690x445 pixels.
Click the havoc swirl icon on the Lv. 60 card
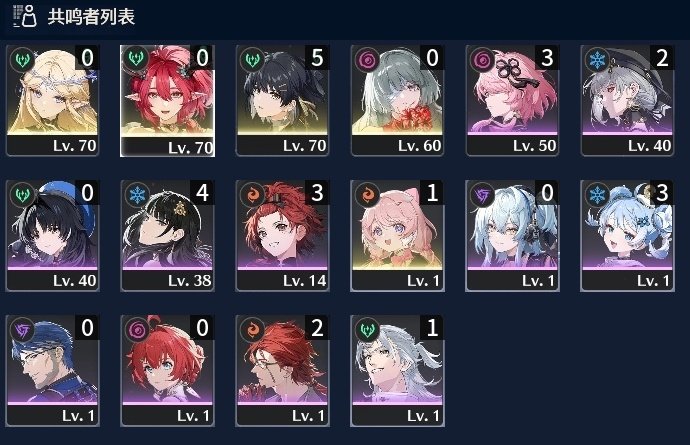367,59
